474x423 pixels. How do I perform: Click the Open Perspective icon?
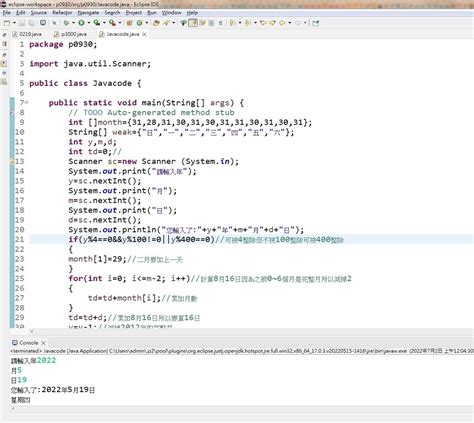point(316,23)
